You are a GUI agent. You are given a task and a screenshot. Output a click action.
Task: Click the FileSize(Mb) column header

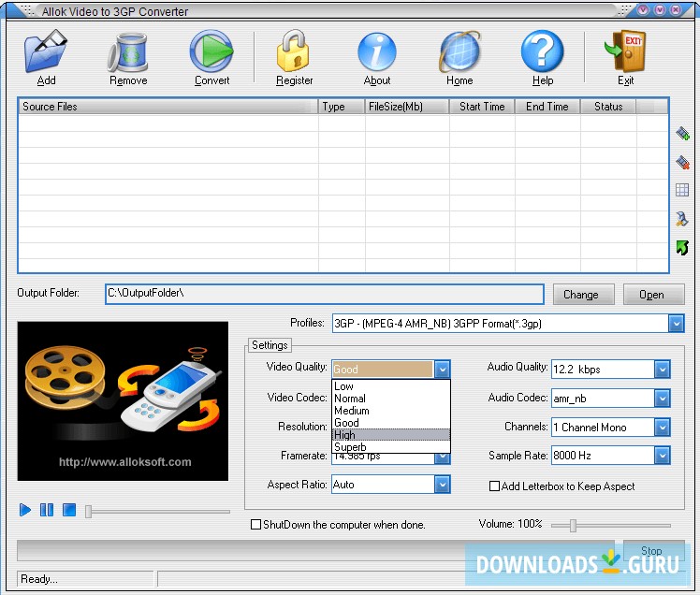(x=407, y=107)
